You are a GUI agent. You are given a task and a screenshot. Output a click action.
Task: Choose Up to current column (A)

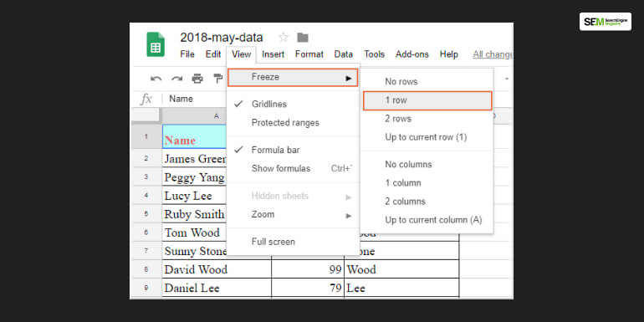pos(427,220)
